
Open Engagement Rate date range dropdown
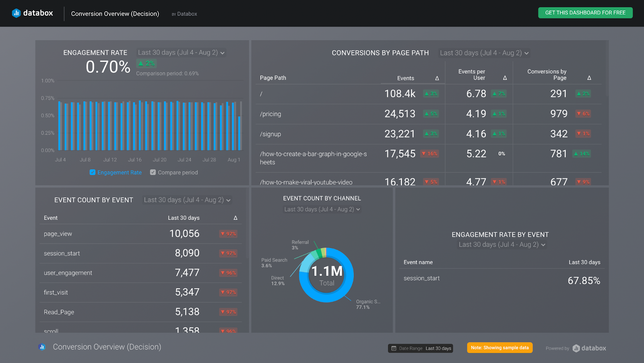[181, 53]
